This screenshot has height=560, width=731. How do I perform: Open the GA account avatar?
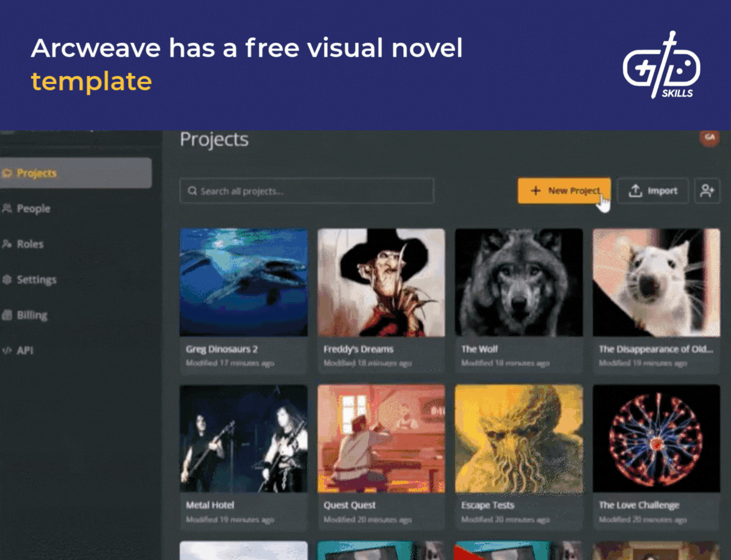(710, 139)
